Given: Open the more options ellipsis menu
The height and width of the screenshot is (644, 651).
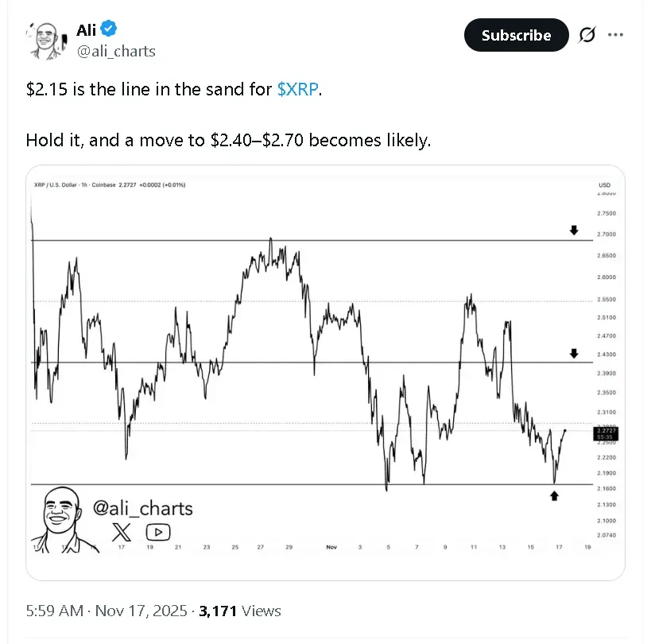Looking at the screenshot, I should 617,35.
